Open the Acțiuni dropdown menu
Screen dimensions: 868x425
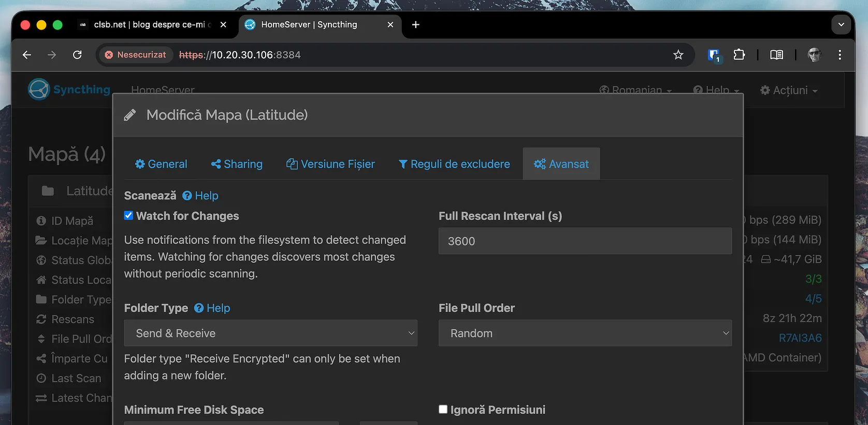pos(789,90)
